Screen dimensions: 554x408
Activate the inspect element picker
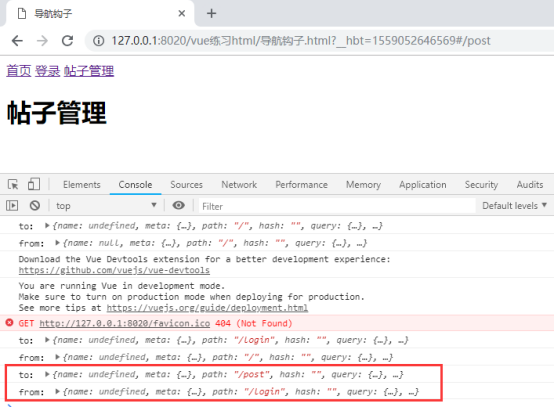click(x=13, y=184)
